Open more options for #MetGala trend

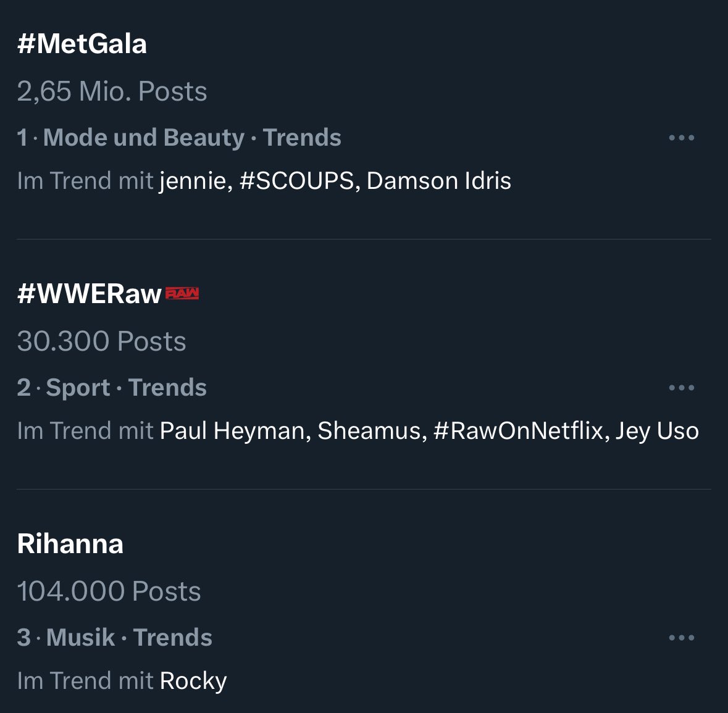point(681,138)
